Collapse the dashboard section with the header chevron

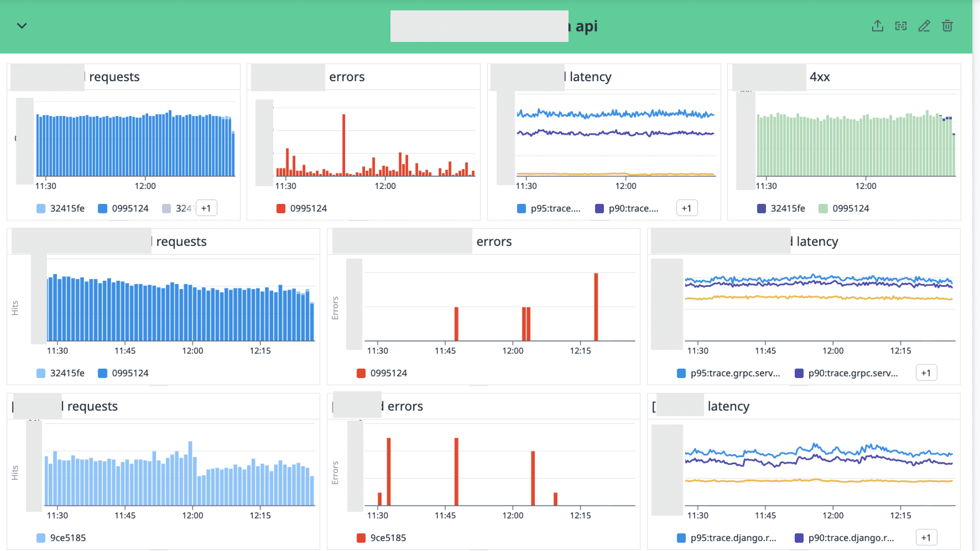click(x=22, y=26)
